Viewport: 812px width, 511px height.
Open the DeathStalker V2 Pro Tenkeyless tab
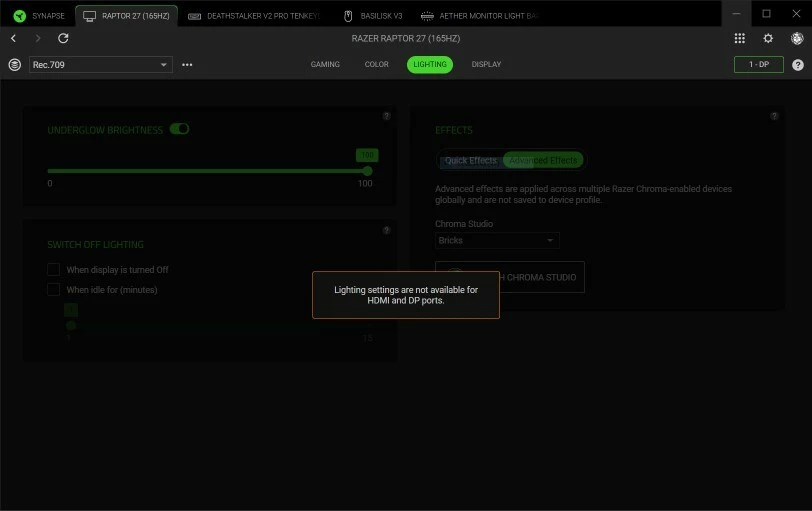click(x=254, y=16)
